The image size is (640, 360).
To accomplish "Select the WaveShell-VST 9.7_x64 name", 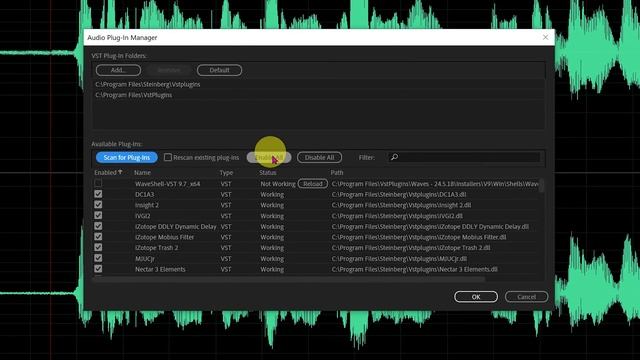I will pyautogui.click(x=167, y=184).
